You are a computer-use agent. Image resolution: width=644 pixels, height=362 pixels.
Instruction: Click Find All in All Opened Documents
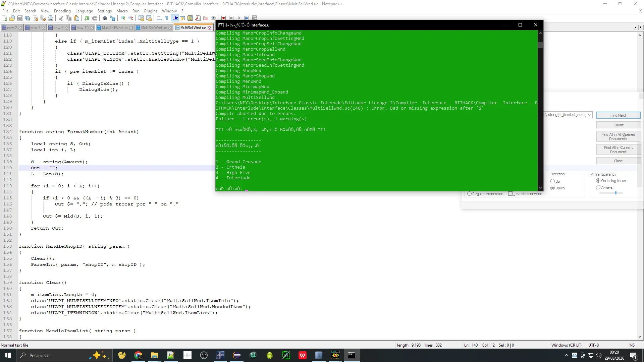point(618,136)
